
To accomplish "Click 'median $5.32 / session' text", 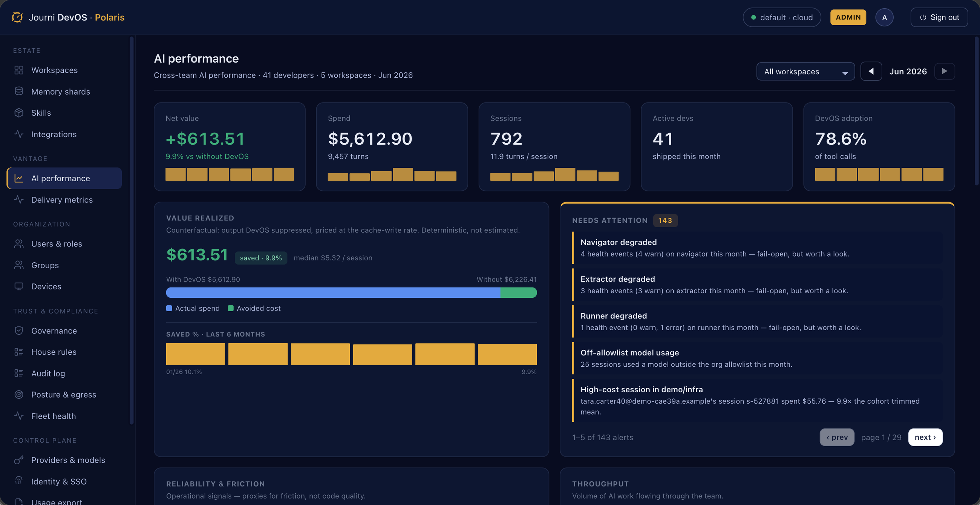I will (333, 258).
